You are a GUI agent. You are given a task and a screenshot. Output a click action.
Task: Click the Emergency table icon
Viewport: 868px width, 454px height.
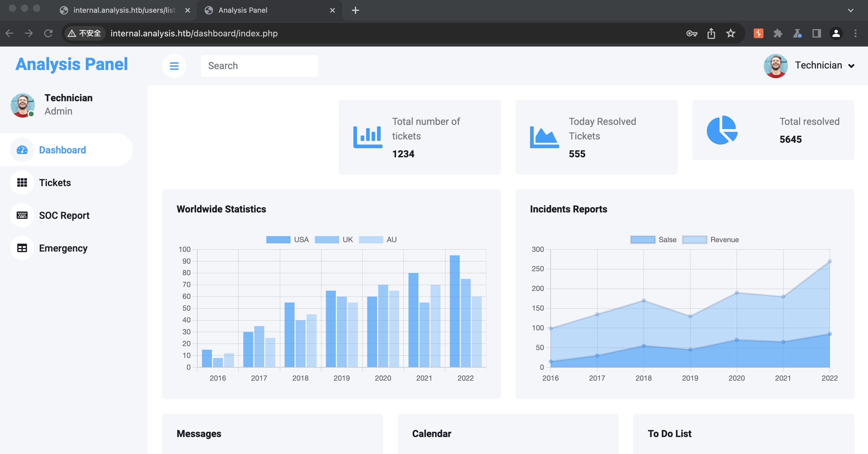(22, 248)
